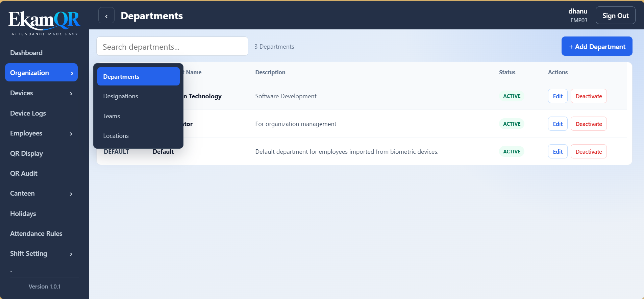Select Designations in the flyout menu

(139, 96)
